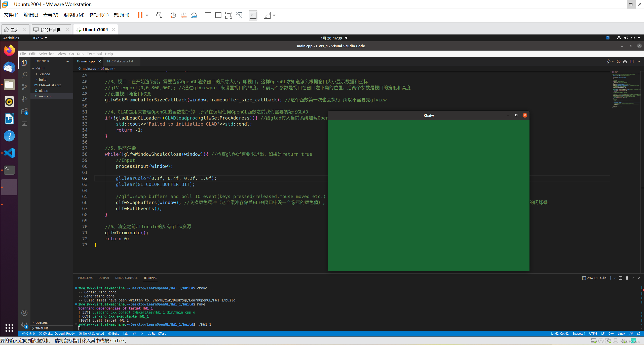
Task: Add a new terminal with plus icon
Action: [611, 278]
